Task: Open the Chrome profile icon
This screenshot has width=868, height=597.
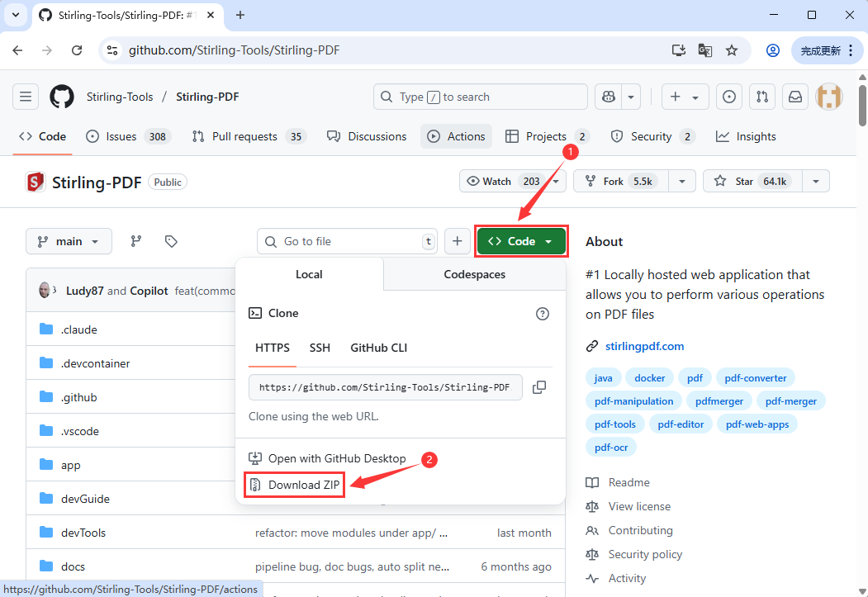Action: click(x=773, y=50)
